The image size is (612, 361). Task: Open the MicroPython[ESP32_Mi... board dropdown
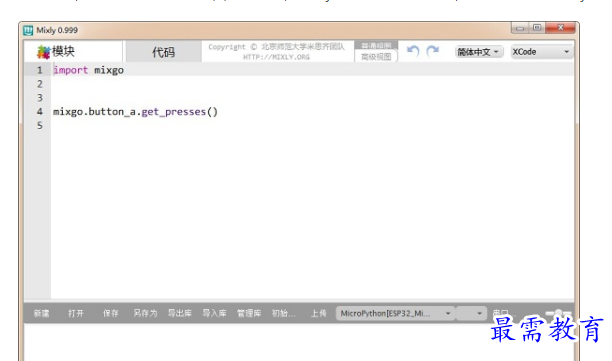pyautogui.click(x=395, y=313)
